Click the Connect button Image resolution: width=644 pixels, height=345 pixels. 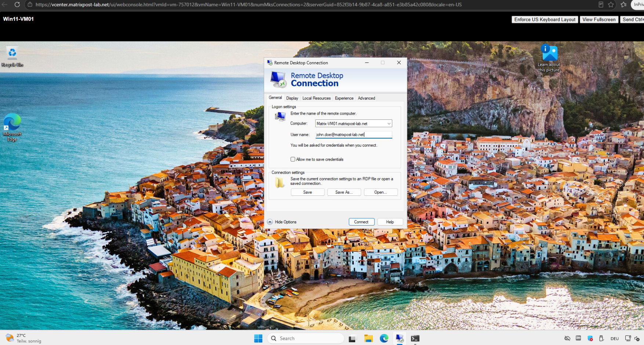click(361, 222)
